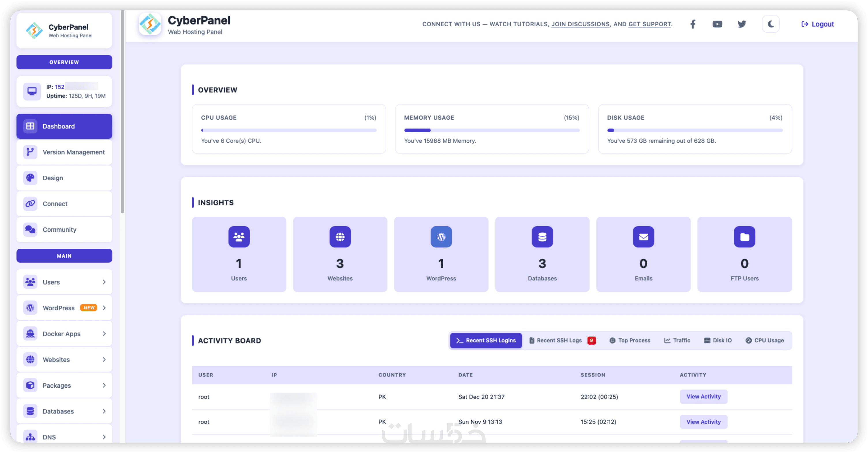Click View Activity for the Sat Dec 20 login

click(x=703, y=397)
